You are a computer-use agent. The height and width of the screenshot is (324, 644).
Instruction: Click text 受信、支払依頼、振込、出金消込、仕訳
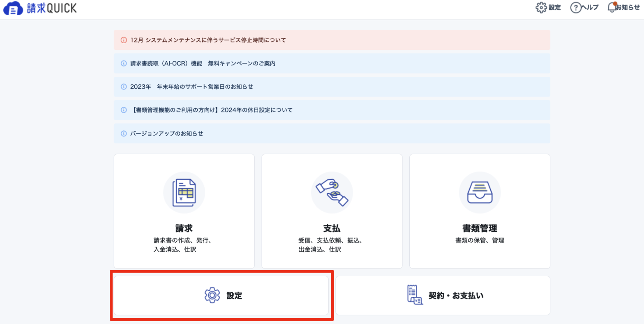[x=330, y=245]
